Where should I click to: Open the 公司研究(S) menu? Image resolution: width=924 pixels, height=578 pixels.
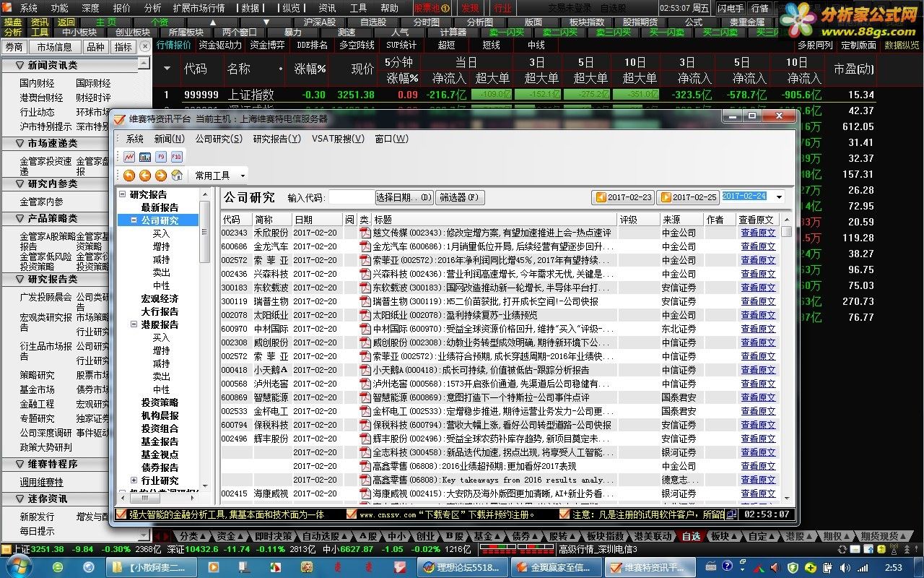pos(218,139)
